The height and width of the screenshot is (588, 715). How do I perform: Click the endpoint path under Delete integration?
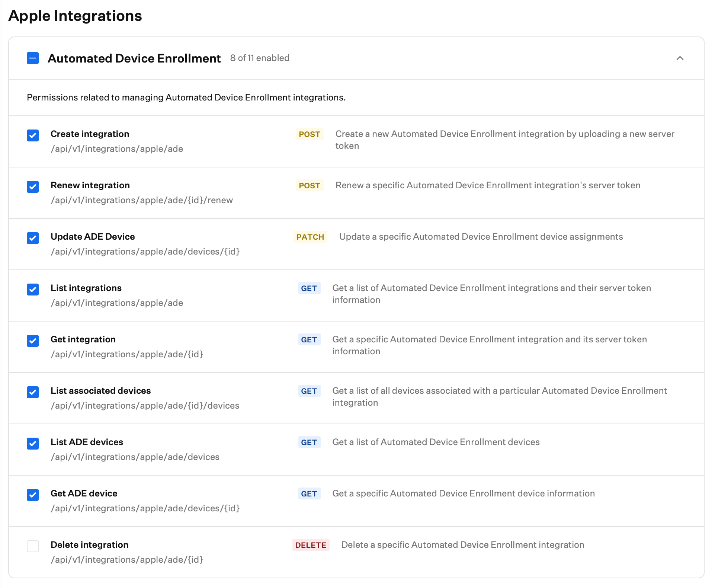pos(127,560)
